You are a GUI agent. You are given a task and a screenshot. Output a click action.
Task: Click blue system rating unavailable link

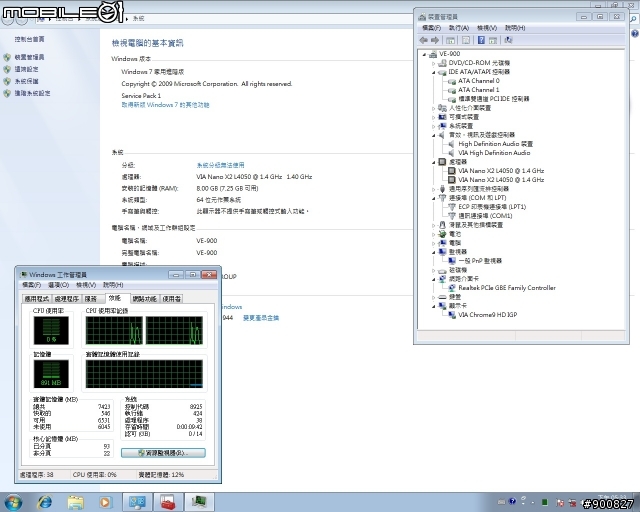(x=220, y=165)
